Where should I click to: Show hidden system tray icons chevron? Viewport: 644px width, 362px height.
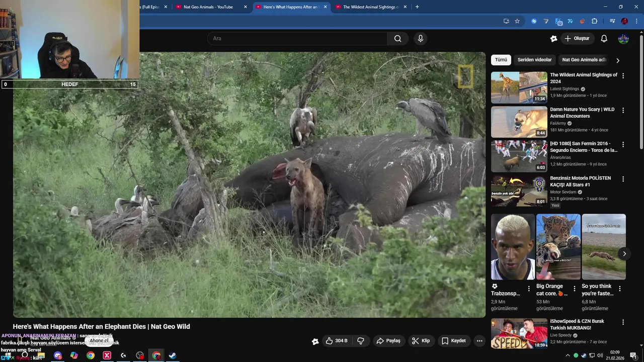[x=568, y=355]
